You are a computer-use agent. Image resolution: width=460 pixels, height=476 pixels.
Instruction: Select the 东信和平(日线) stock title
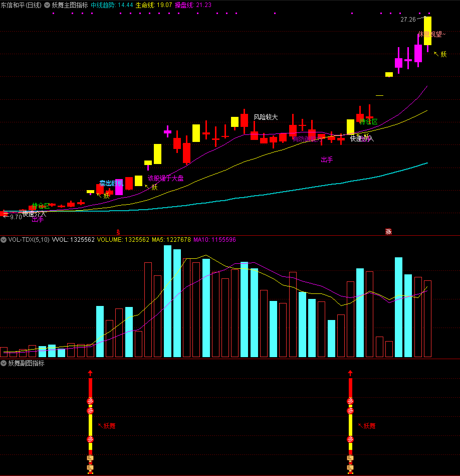(x=21, y=5)
